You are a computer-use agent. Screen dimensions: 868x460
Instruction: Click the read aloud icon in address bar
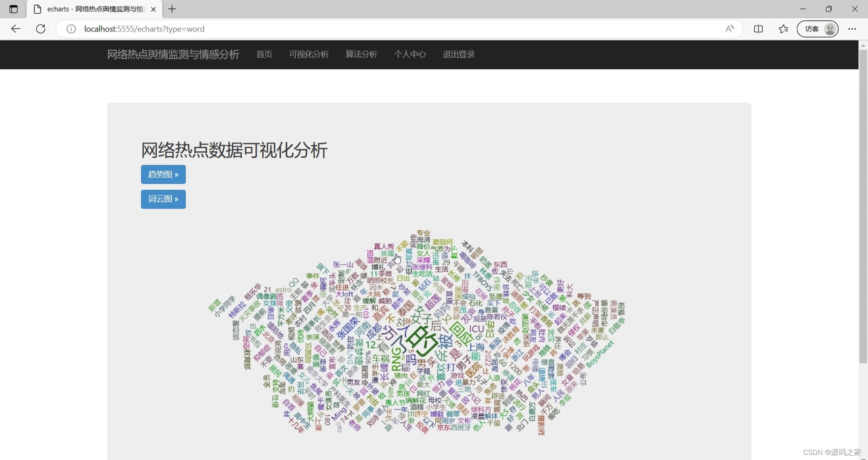click(x=730, y=29)
